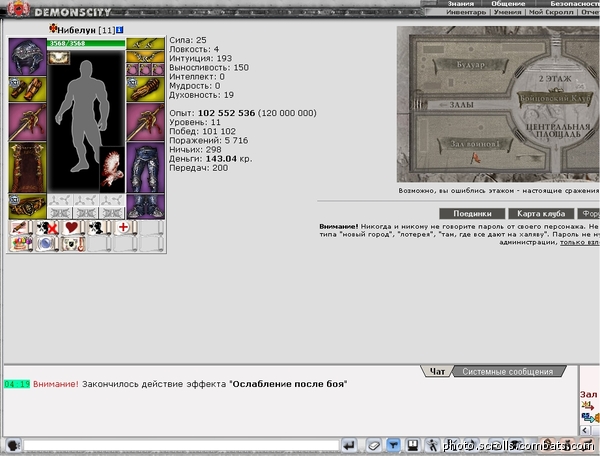Viewport: 600px width, 456px height.
Task: Send chat message with enter arrow icon
Action: (x=349, y=446)
